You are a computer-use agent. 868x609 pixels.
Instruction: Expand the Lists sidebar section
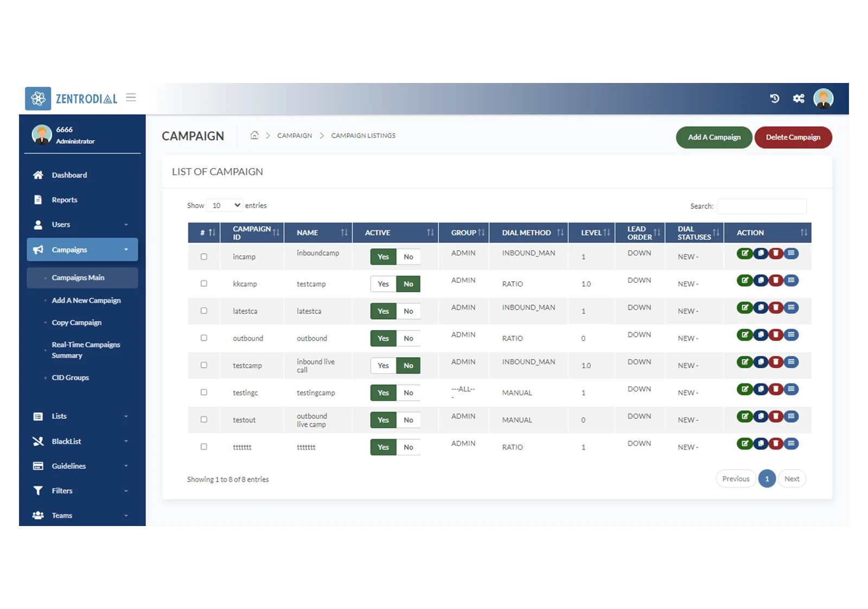coord(81,416)
